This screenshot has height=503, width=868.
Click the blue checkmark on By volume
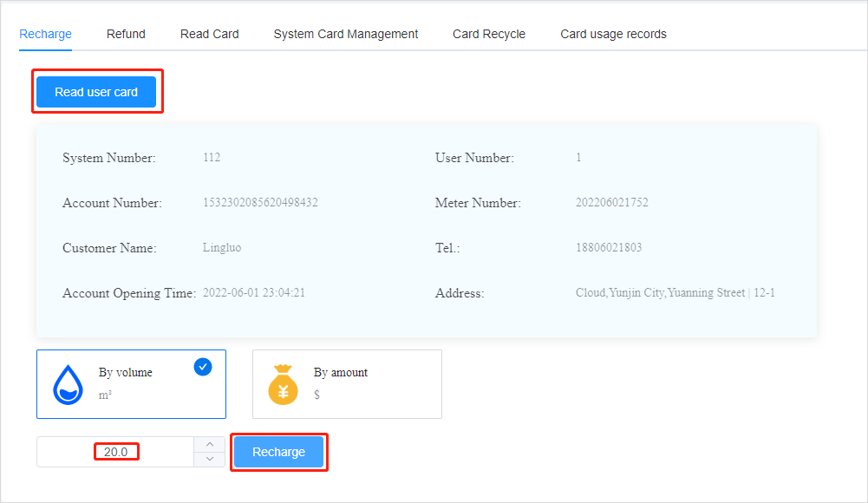point(203,367)
